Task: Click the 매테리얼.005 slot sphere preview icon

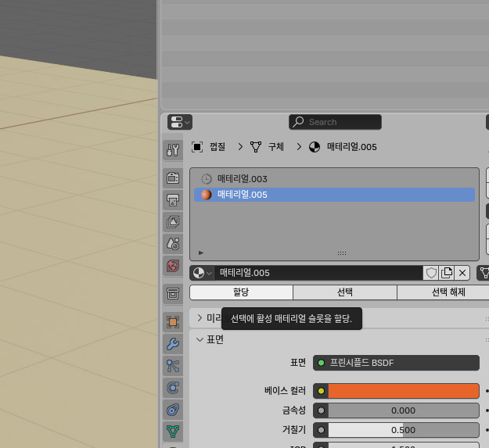Action: (206, 195)
